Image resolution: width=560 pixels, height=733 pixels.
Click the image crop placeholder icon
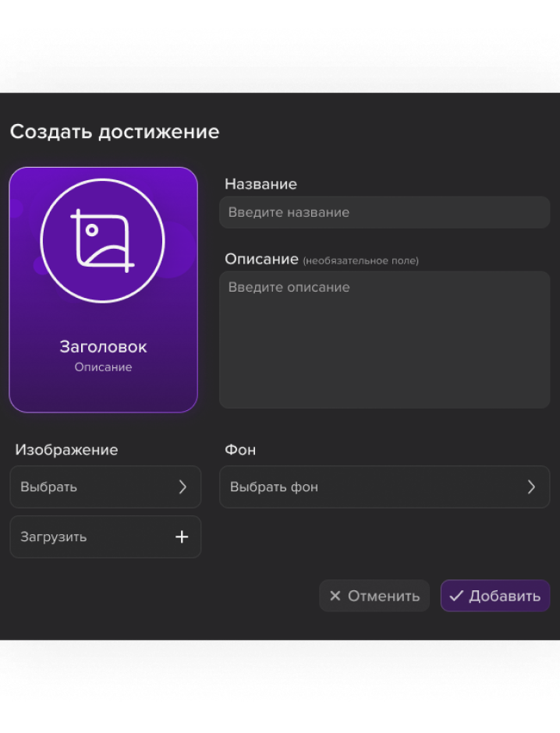pyautogui.click(x=102, y=241)
